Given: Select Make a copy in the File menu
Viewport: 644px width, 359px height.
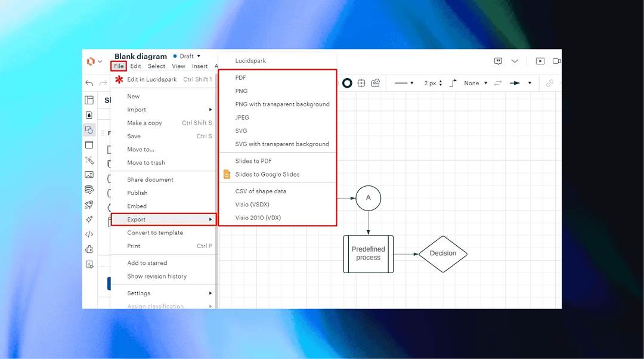Looking at the screenshot, I should tap(164, 123).
